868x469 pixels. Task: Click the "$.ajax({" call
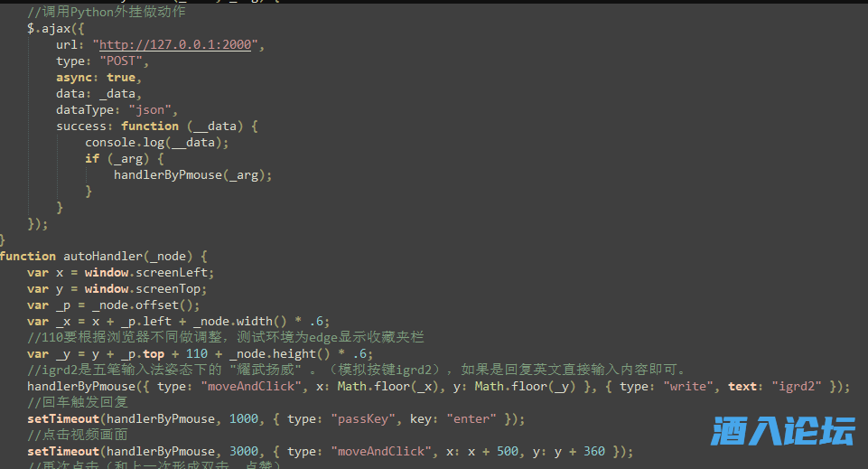tap(56, 29)
